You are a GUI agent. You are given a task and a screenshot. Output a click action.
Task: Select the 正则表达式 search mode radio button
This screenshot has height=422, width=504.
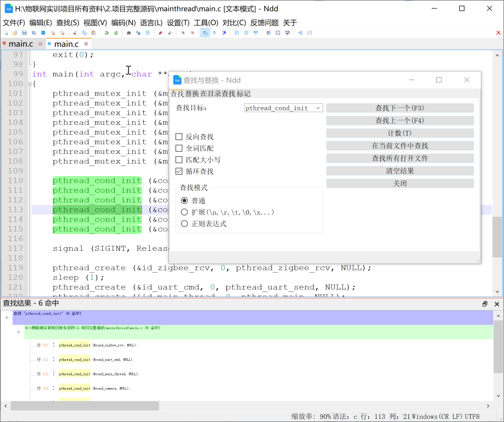click(x=185, y=223)
